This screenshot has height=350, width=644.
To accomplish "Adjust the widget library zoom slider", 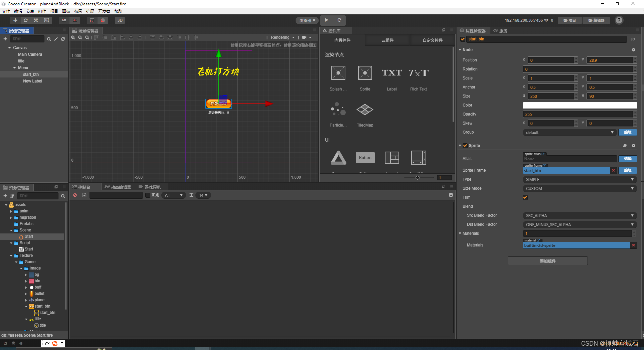I will [418, 178].
